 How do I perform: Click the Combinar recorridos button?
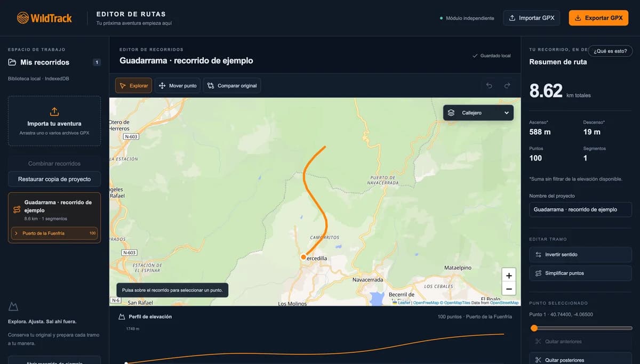tap(54, 164)
